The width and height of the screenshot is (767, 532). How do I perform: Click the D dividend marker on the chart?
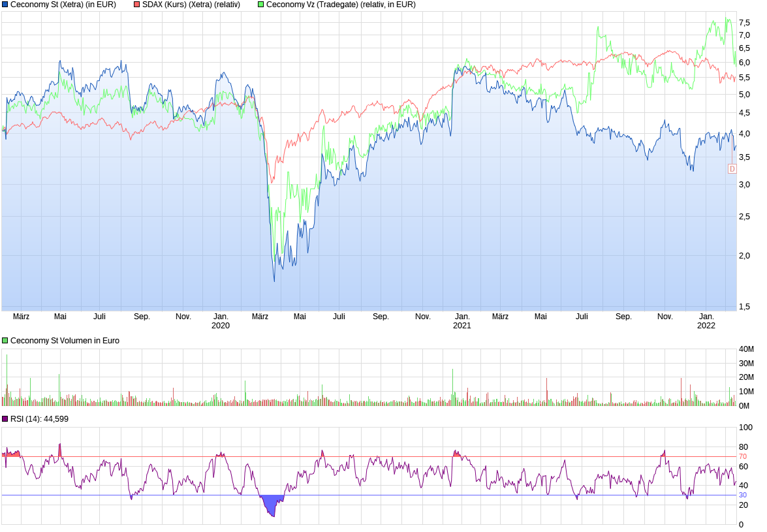point(731,168)
